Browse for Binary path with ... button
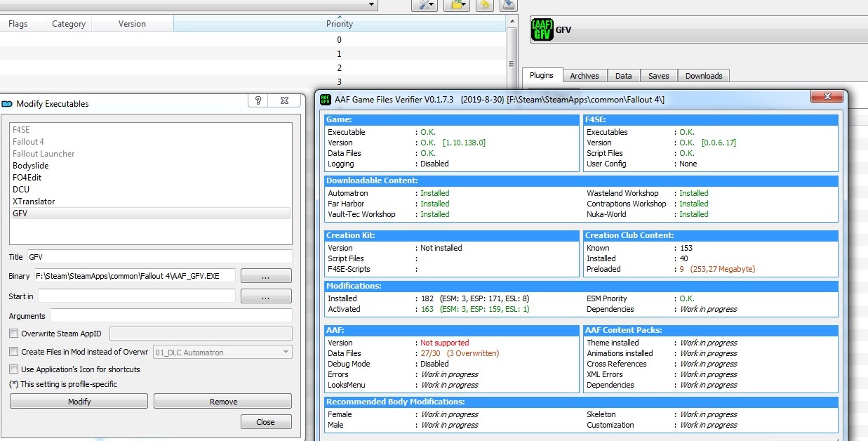Viewport: 868px width, 441px height. (x=266, y=276)
